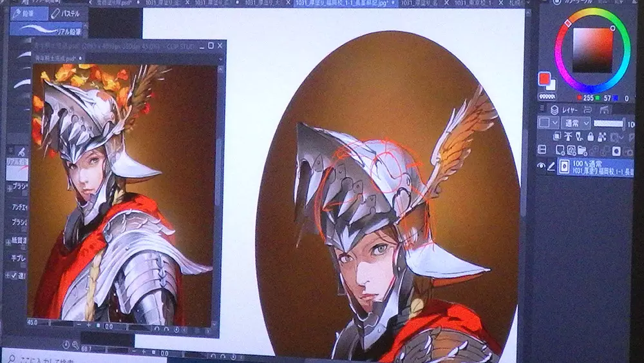Expand the ブラシ section in Tool Property
This screenshot has height=363, width=644.
[9, 188]
